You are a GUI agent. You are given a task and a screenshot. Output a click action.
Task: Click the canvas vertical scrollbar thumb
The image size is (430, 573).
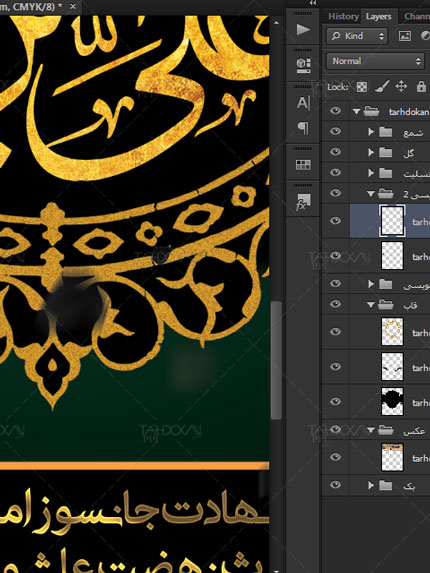click(x=276, y=360)
